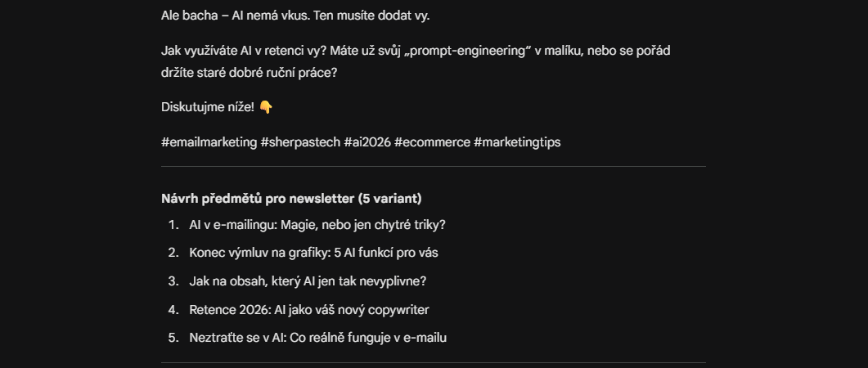Viewport: 868px width, 368px height.
Task: Click the divider line below the numbered list
Action: click(x=433, y=362)
